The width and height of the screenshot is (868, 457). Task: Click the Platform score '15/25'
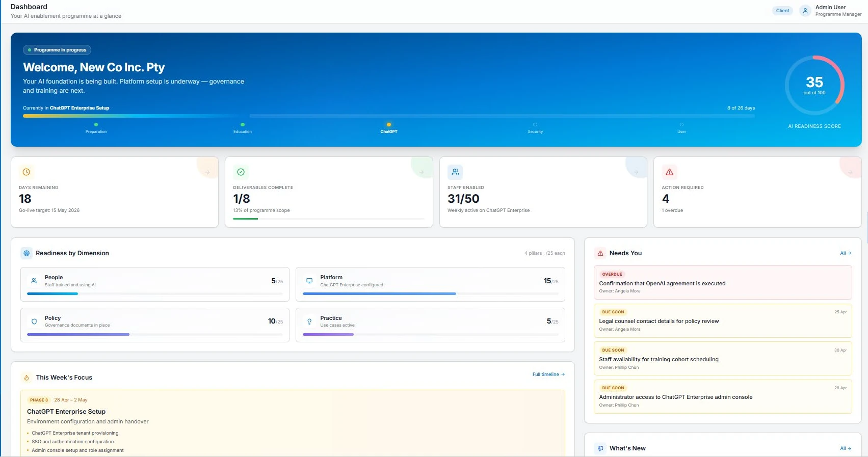[551, 281]
